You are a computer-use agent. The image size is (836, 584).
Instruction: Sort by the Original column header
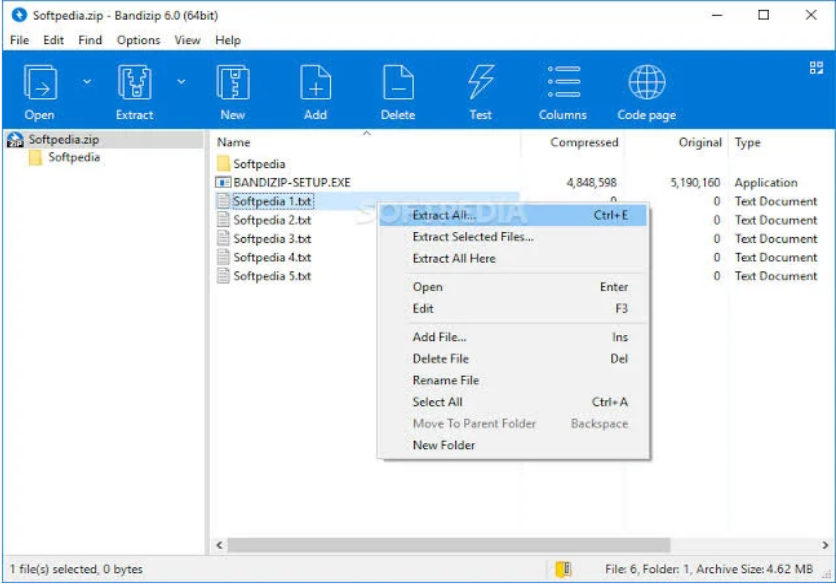700,142
